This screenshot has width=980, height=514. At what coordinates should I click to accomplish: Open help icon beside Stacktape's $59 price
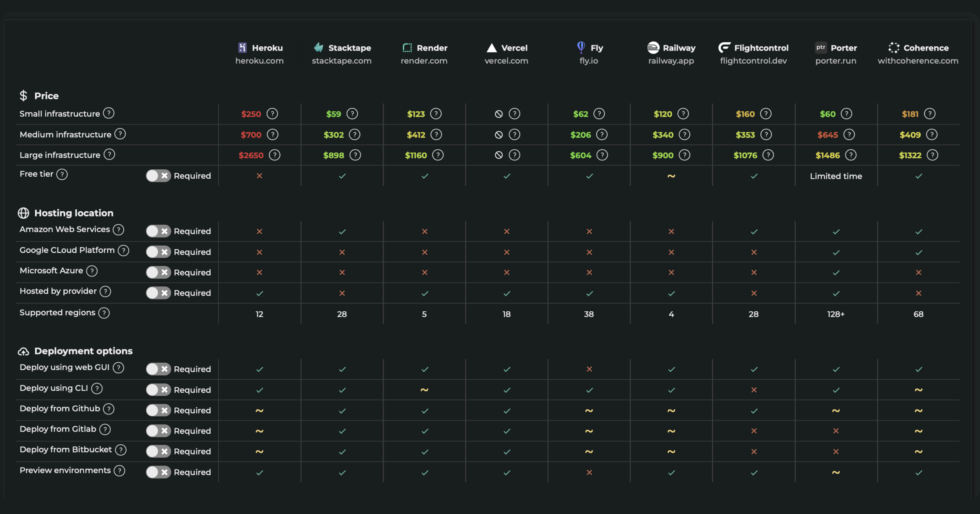(352, 114)
